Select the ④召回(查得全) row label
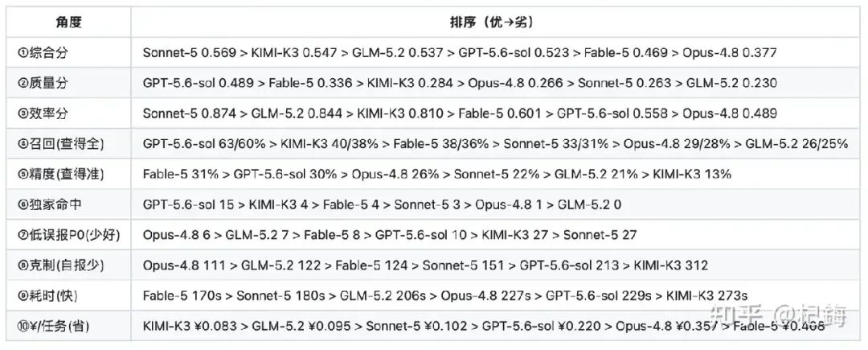Screen dimensions: 868x350 click(60, 144)
